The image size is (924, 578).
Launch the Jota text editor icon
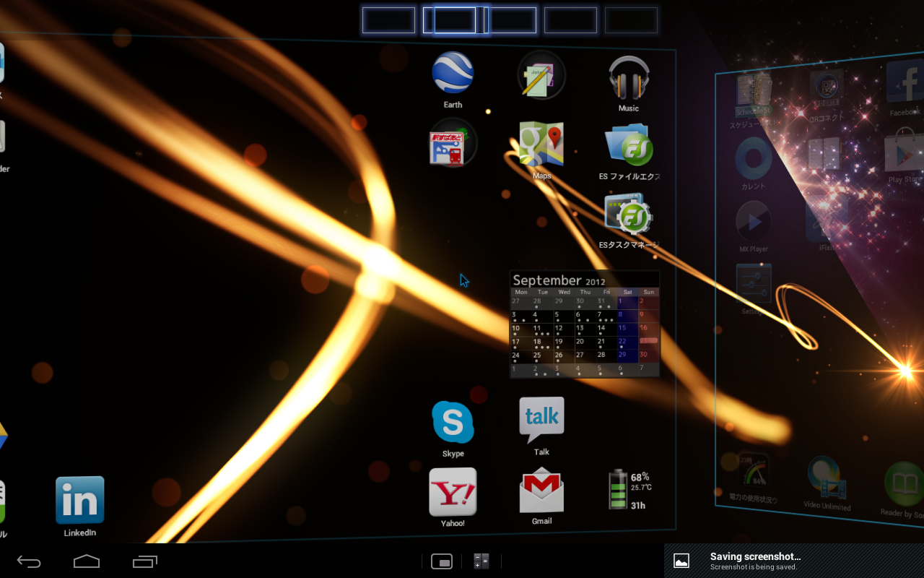pos(541,75)
